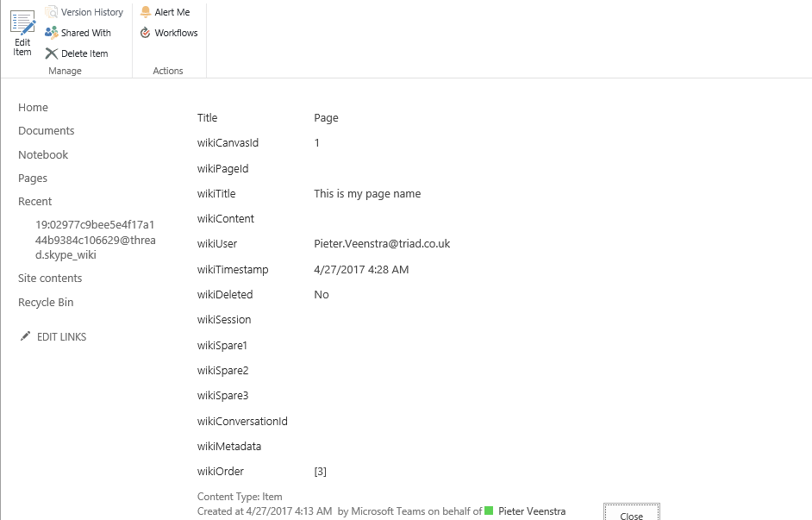
Task: Click the Alert Me label
Action: (x=172, y=12)
